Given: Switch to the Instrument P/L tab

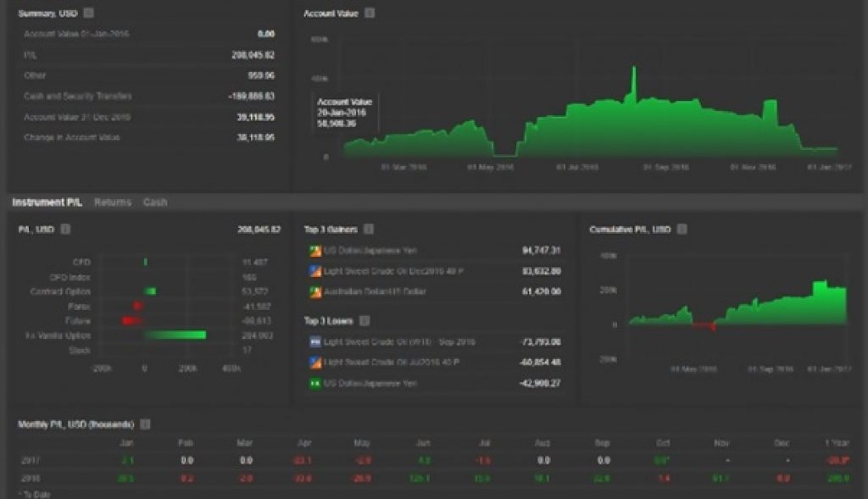Looking at the screenshot, I should pyautogui.click(x=47, y=202).
